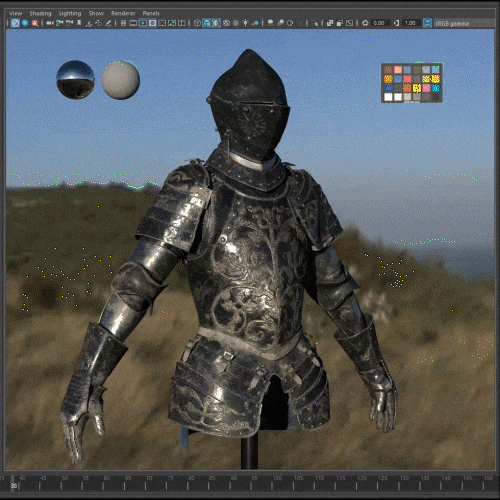Click the highlighted blue circle-slash icon
500x500 pixels.
click(15, 23)
